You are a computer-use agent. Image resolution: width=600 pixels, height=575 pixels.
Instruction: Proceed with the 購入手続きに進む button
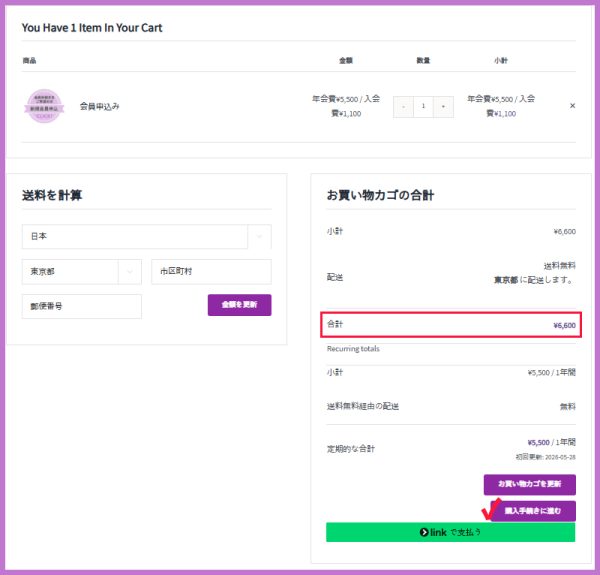pos(532,510)
